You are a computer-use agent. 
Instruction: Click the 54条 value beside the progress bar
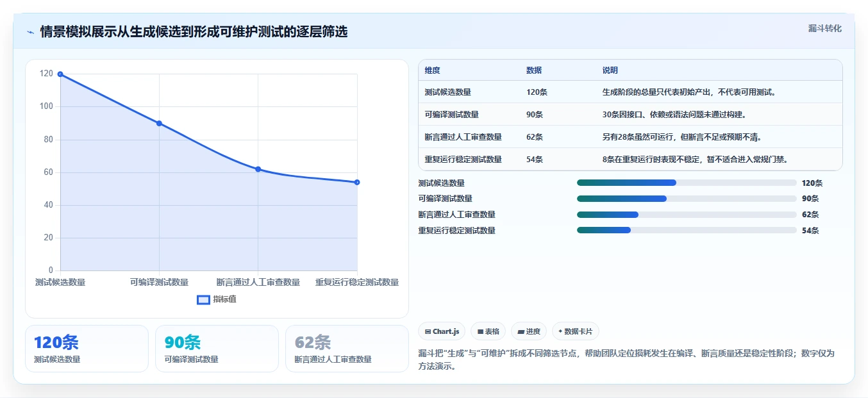pos(810,231)
